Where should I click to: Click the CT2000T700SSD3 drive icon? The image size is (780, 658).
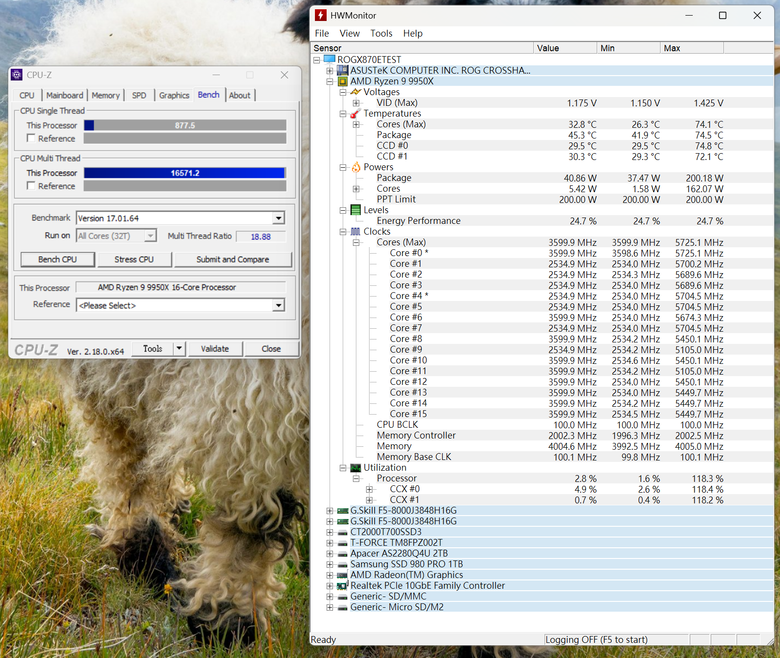click(x=342, y=532)
